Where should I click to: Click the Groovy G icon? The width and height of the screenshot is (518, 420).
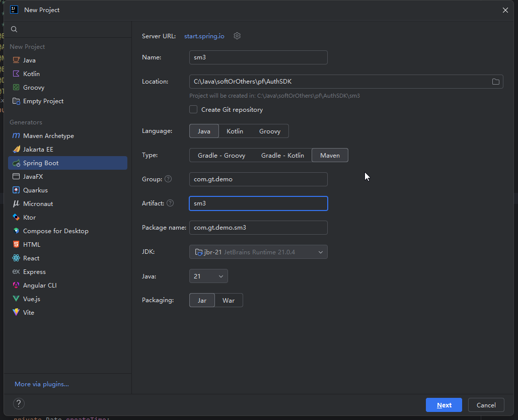[x=16, y=87]
